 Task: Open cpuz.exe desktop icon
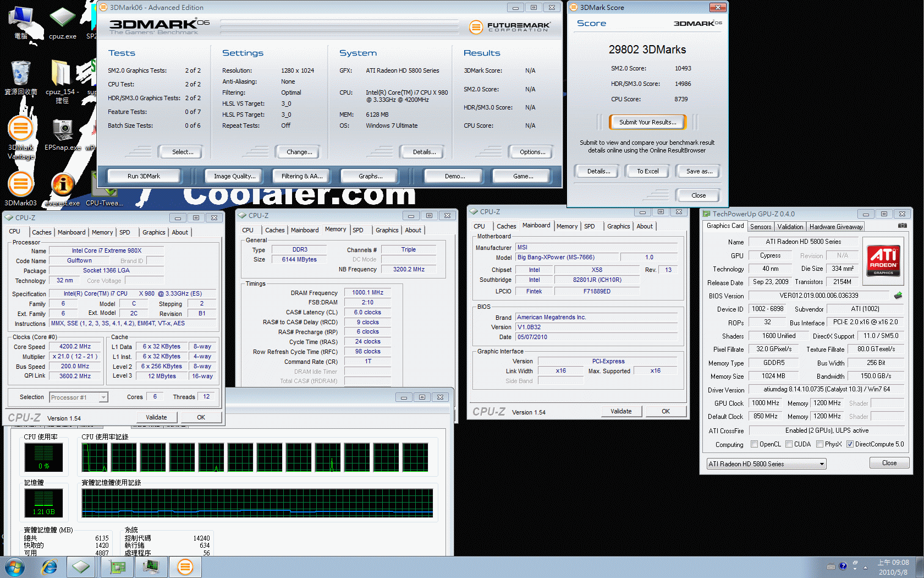click(x=63, y=23)
